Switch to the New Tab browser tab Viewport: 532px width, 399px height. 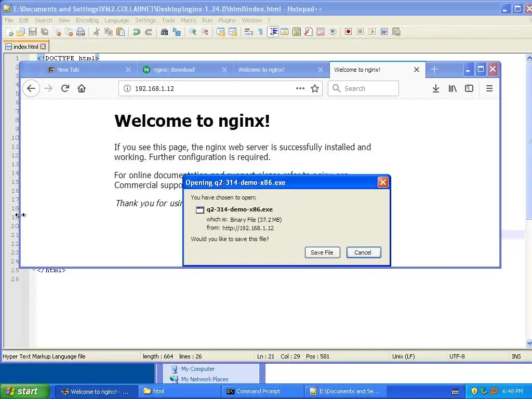click(68, 70)
